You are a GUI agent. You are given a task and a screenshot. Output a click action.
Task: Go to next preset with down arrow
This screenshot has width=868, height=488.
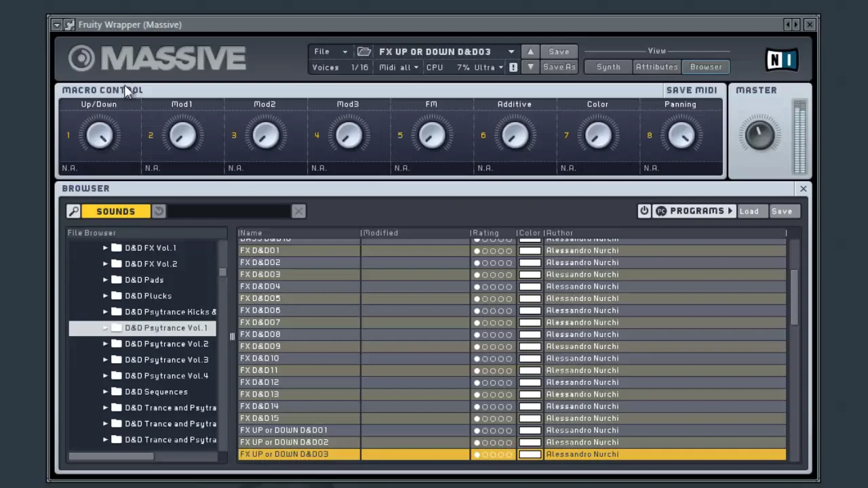click(530, 67)
